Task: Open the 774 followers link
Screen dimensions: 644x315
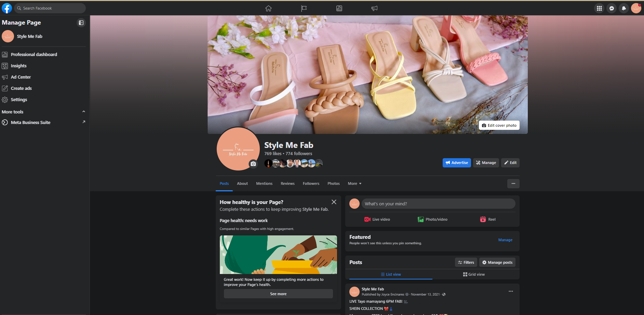Action: coord(299,154)
